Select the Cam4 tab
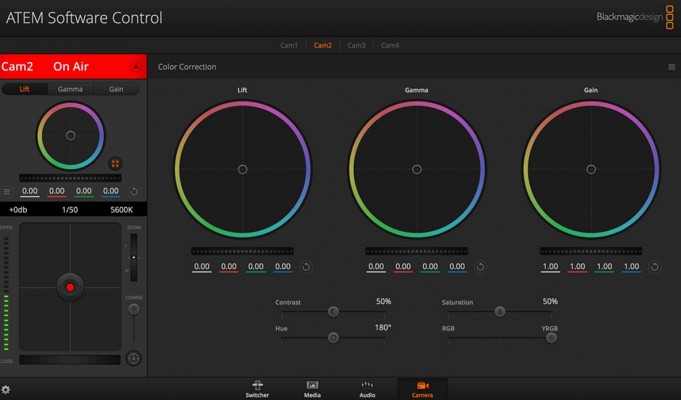The height and width of the screenshot is (400, 681). (x=390, y=45)
